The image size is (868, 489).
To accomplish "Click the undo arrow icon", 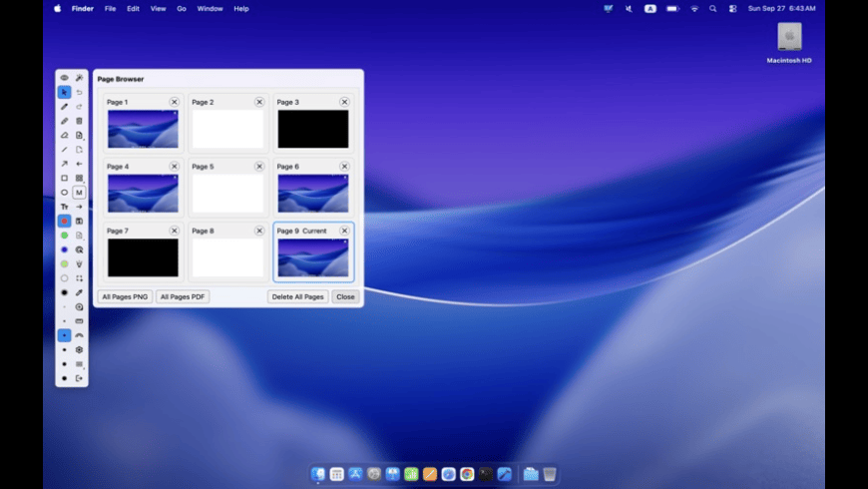I will click(79, 92).
